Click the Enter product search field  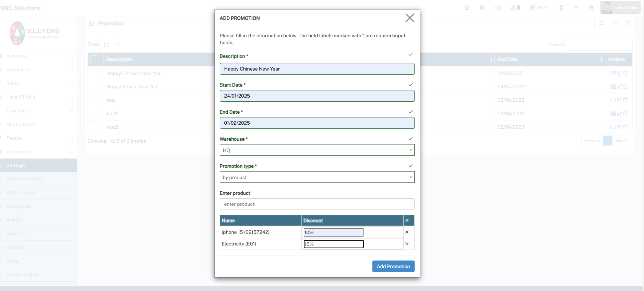tap(317, 204)
